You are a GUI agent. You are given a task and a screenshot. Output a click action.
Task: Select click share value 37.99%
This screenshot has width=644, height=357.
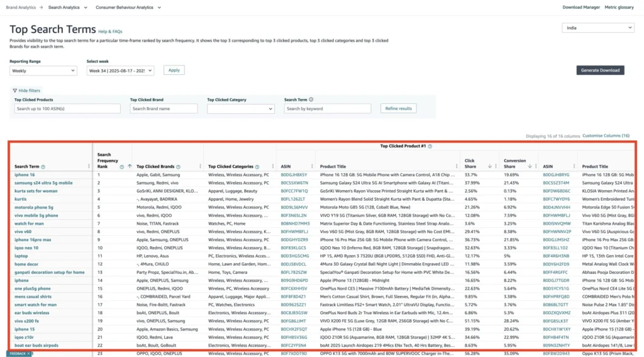(472, 183)
